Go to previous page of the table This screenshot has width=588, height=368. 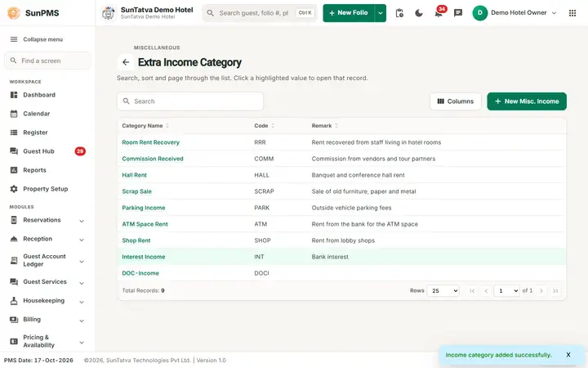coord(486,290)
